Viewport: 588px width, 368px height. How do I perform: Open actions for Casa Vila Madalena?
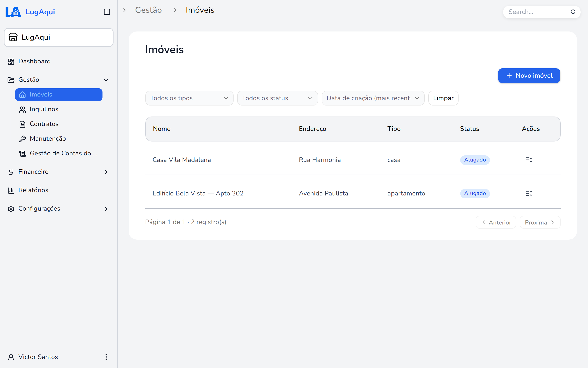coord(529,160)
